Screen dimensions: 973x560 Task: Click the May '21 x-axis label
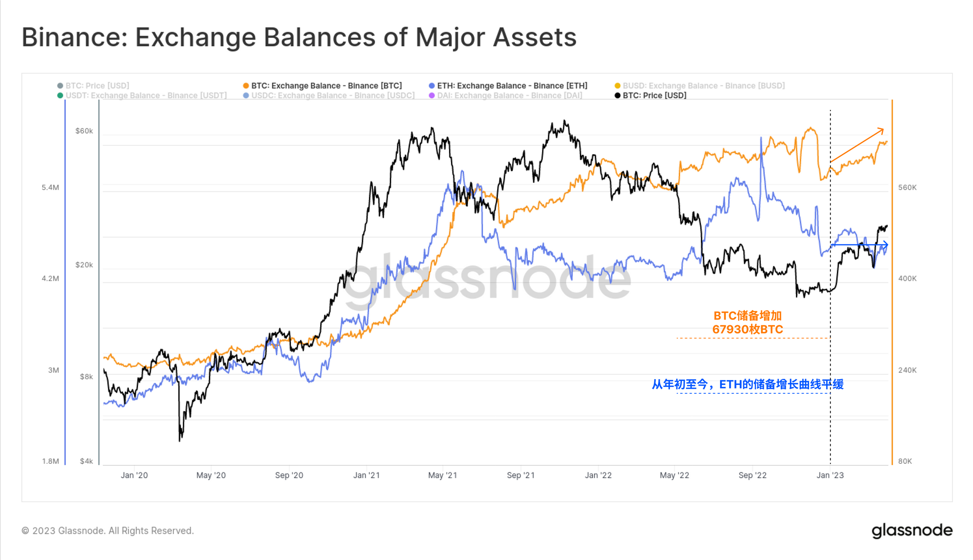[442, 475]
